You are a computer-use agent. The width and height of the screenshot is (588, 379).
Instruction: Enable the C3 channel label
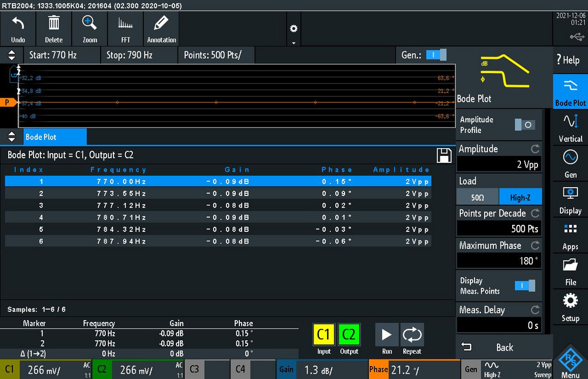point(194,369)
